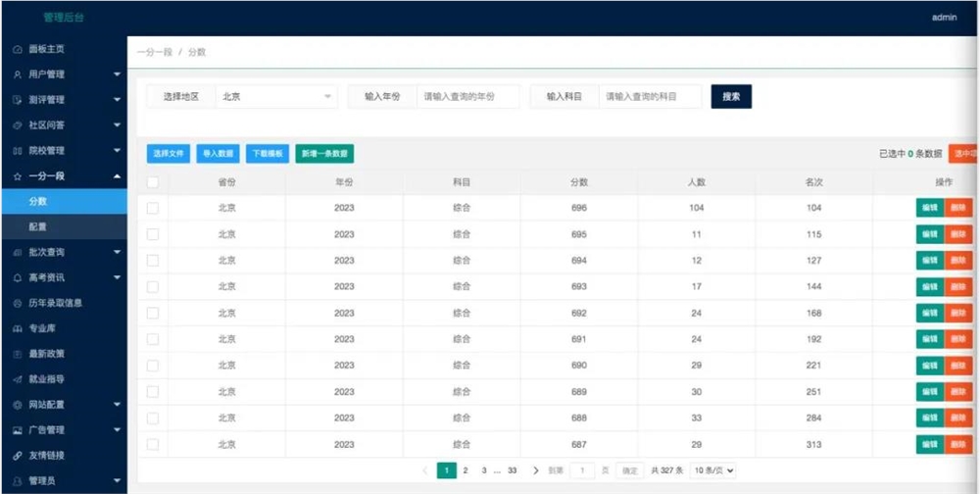Open 面板主页 in the sidebar

(x=64, y=49)
